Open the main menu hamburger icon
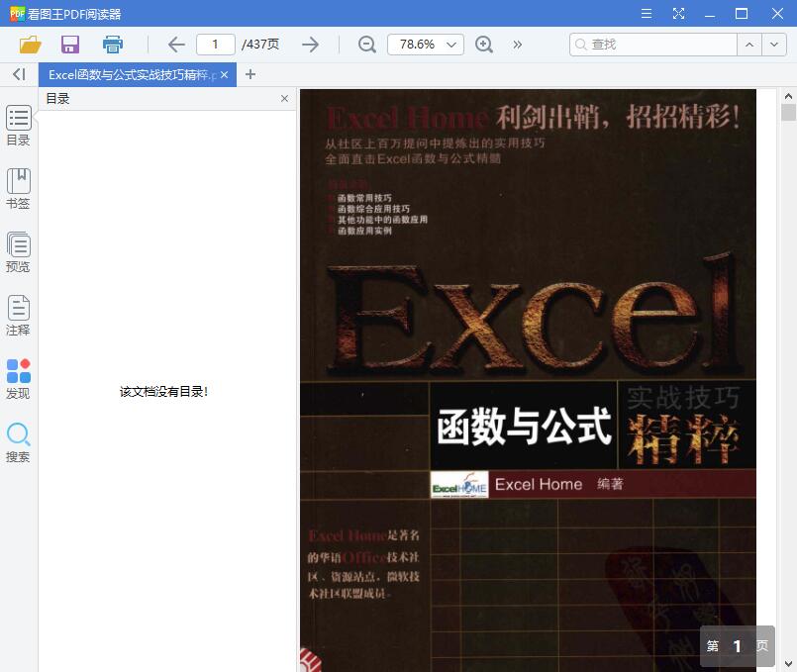This screenshot has height=672, width=797. [647, 14]
